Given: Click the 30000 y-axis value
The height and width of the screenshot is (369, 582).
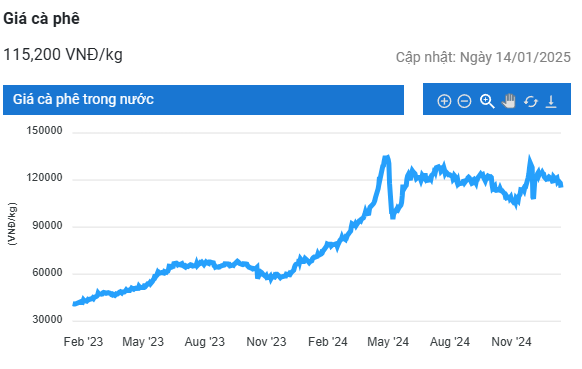Looking at the screenshot, I should 47,320.
